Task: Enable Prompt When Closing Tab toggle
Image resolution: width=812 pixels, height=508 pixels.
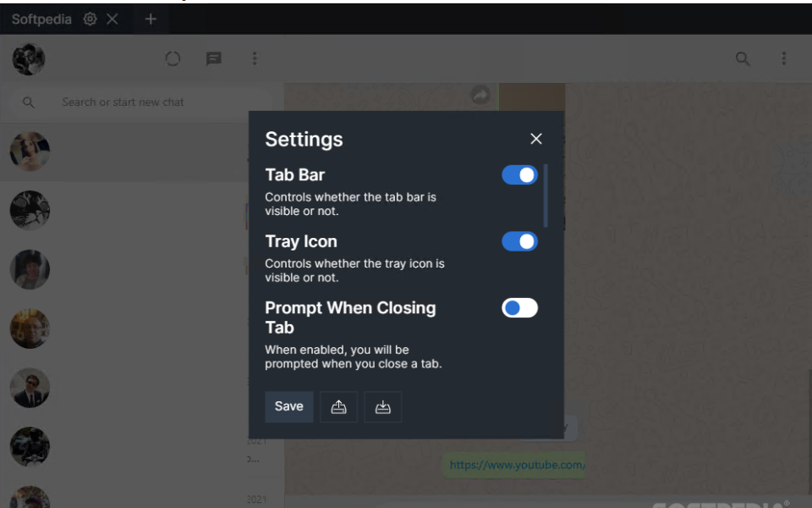Action: 519,308
